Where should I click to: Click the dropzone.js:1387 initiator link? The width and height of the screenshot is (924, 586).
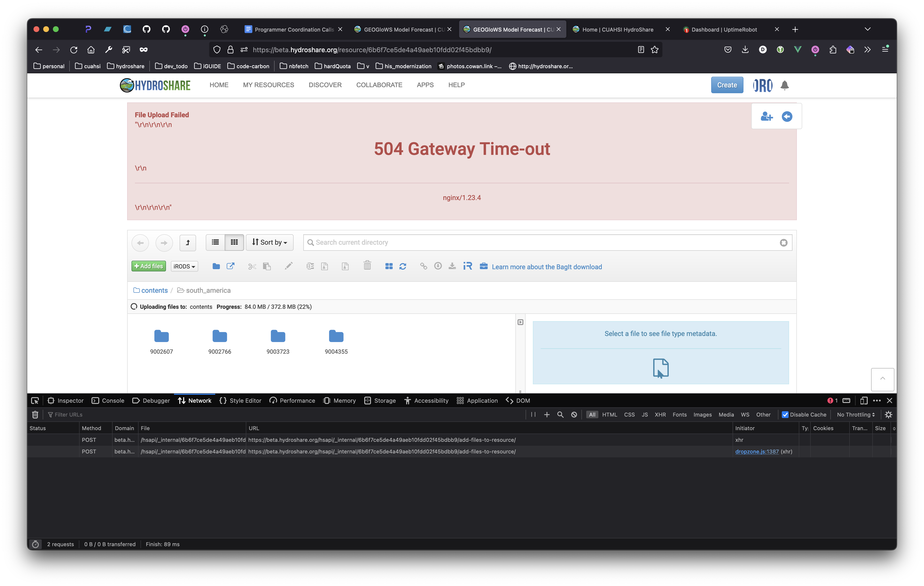click(x=757, y=452)
